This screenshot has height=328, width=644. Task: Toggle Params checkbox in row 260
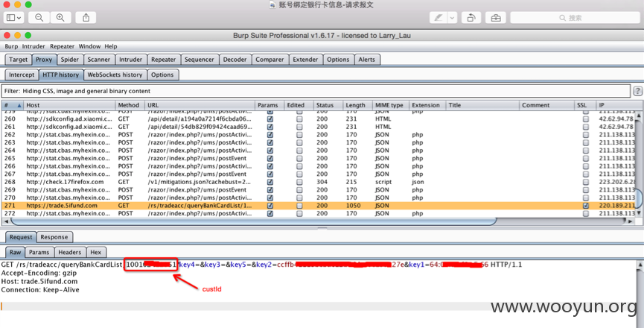click(x=270, y=119)
